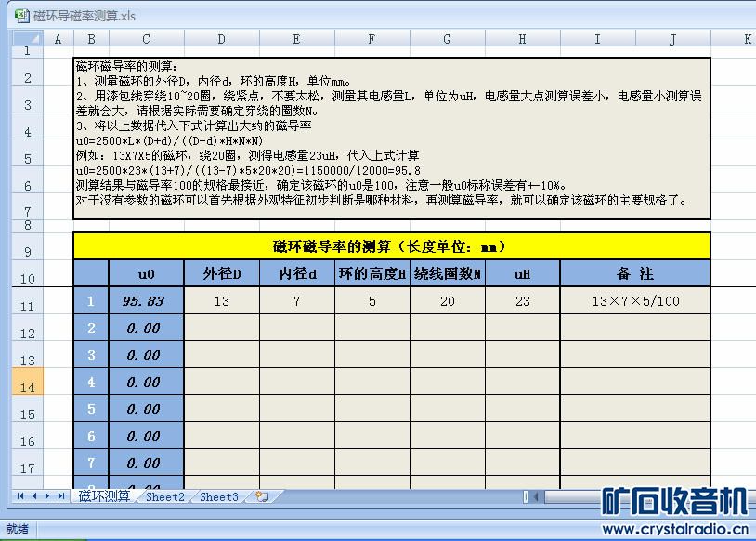Click the instructions text box 磁环磁导率的测算

392,139
